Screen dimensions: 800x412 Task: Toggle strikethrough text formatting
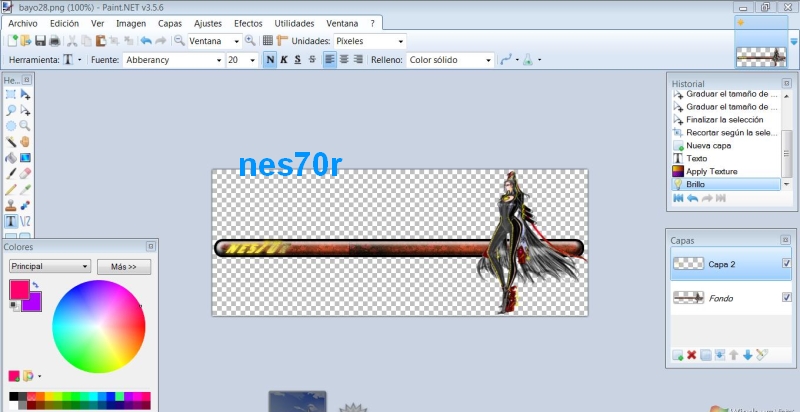coord(312,60)
